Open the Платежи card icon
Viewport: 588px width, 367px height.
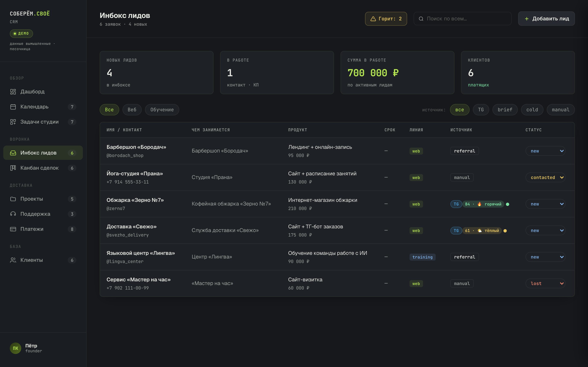point(13,229)
